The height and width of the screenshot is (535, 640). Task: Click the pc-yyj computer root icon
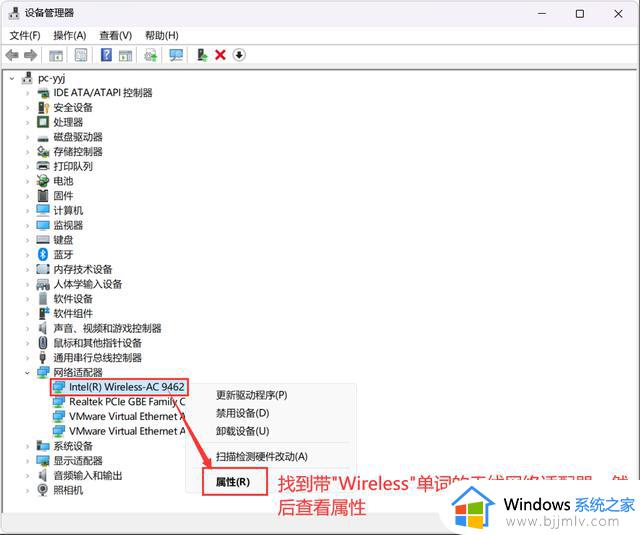(27, 78)
